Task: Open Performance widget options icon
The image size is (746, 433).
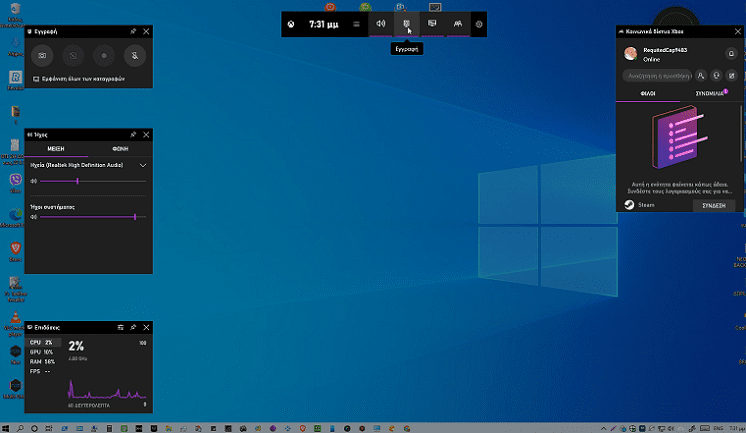Action: (120, 327)
